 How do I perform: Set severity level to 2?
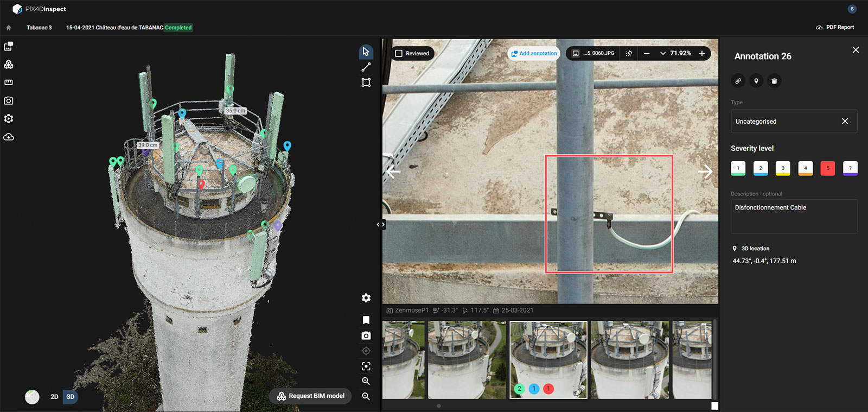[761, 168]
